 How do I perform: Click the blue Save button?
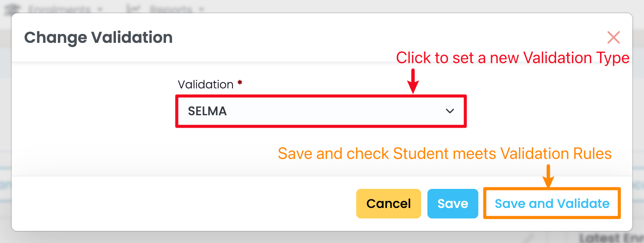pos(452,204)
